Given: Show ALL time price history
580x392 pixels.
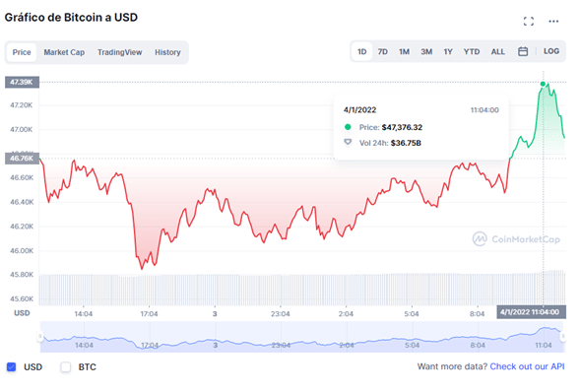Looking at the screenshot, I should pyautogui.click(x=498, y=52).
